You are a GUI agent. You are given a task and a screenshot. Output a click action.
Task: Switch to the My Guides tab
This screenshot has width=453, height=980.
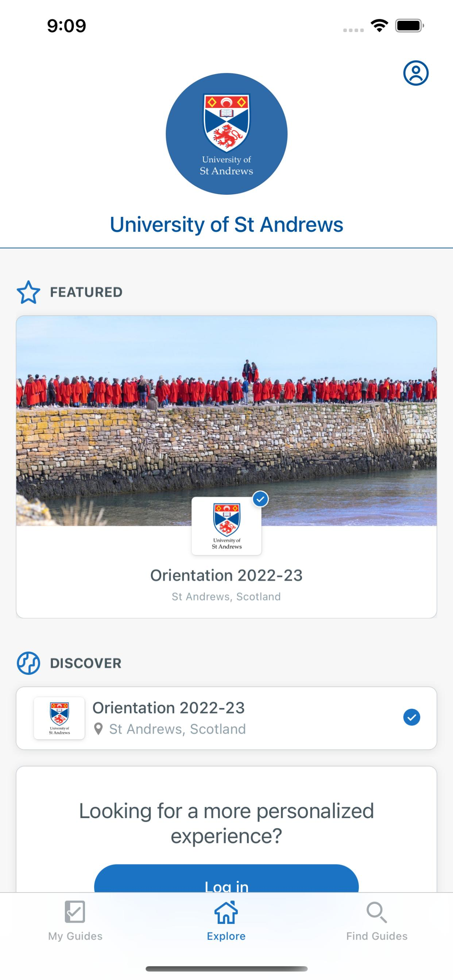point(75,921)
